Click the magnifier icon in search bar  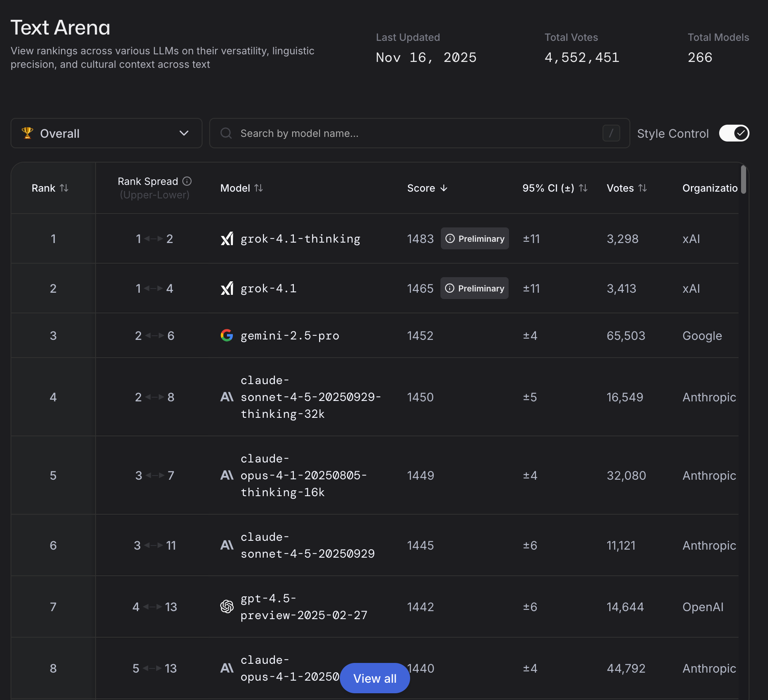226,133
